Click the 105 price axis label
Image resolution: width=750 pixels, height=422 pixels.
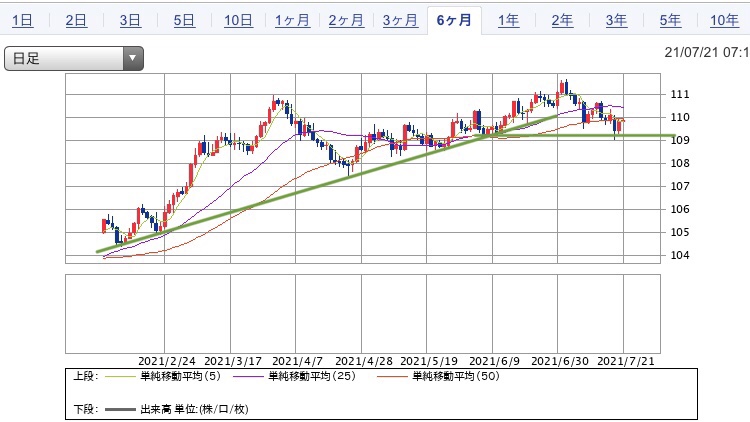click(680, 232)
